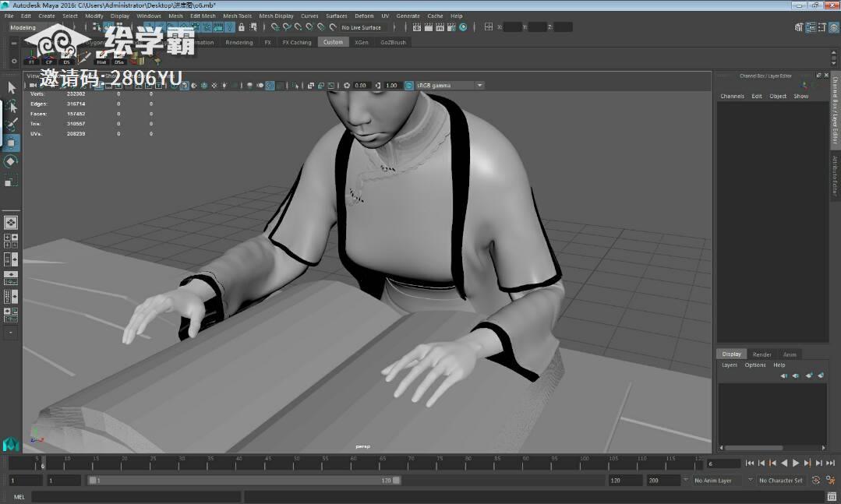Viewport: 841px width, 504px height.
Task: Click the Channels menu in Channel Box
Action: point(732,97)
